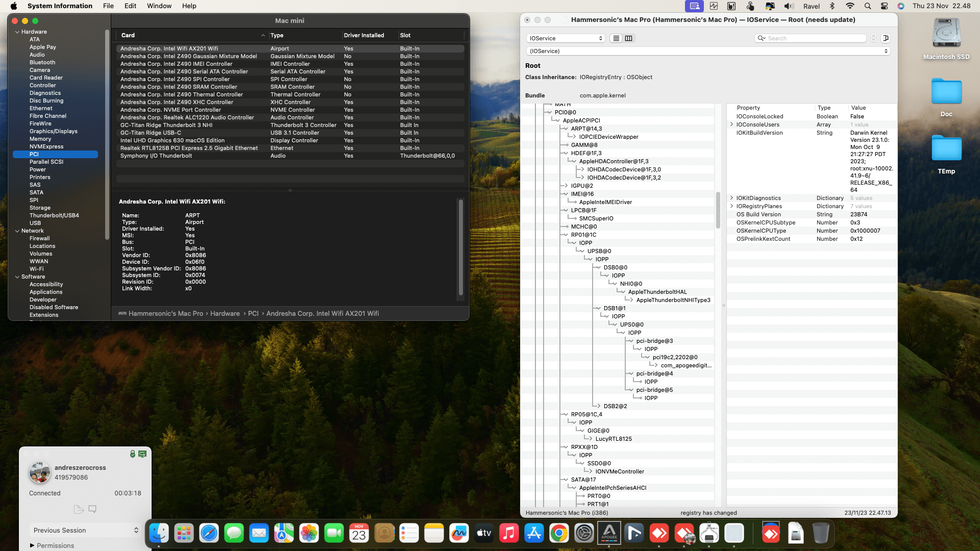
Task: Open Music from the Dock
Action: 509,534
